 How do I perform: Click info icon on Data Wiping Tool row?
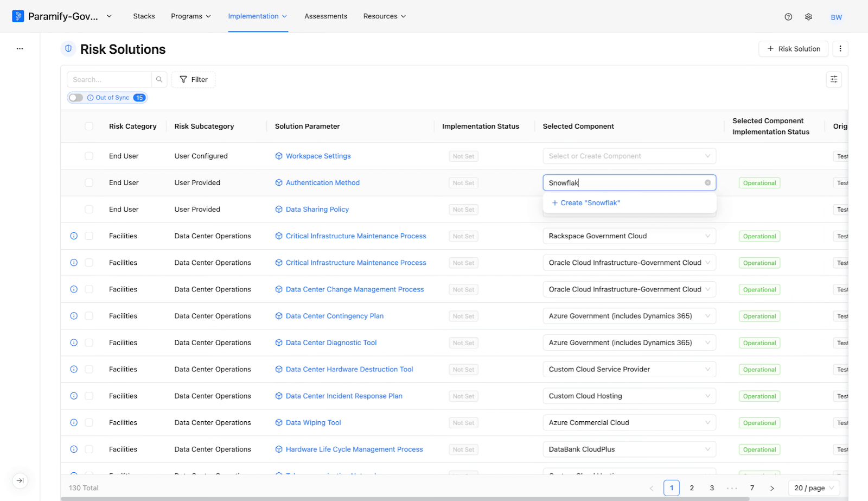(x=74, y=422)
